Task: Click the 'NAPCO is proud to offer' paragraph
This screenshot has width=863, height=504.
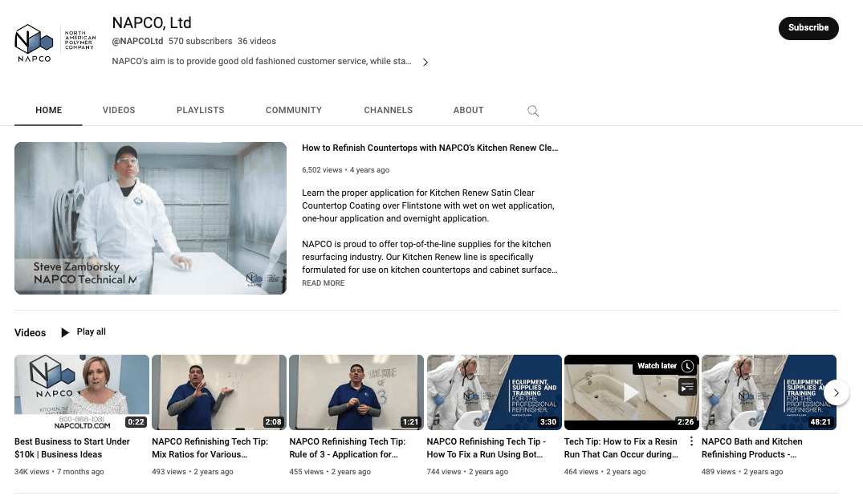Action: pyautogui.click(x=429, y=257)
